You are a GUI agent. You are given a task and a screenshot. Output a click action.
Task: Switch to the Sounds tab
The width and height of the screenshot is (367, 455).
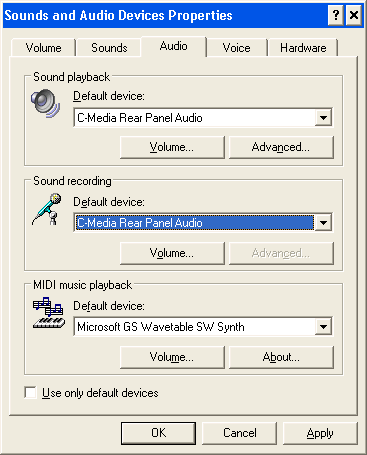109,48
